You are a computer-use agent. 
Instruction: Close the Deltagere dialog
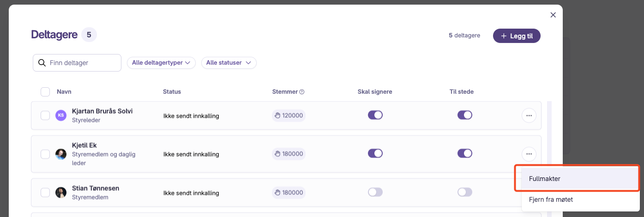(x=553, y=15)
